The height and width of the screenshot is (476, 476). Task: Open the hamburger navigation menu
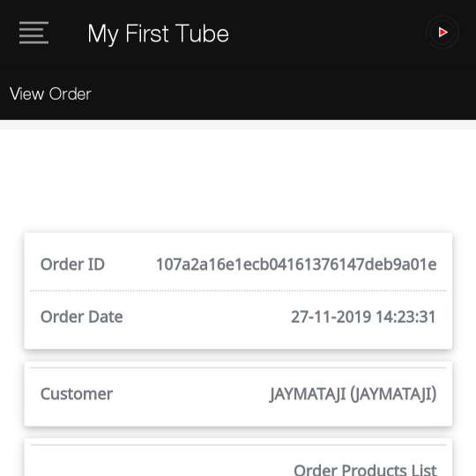coord(33,33)
